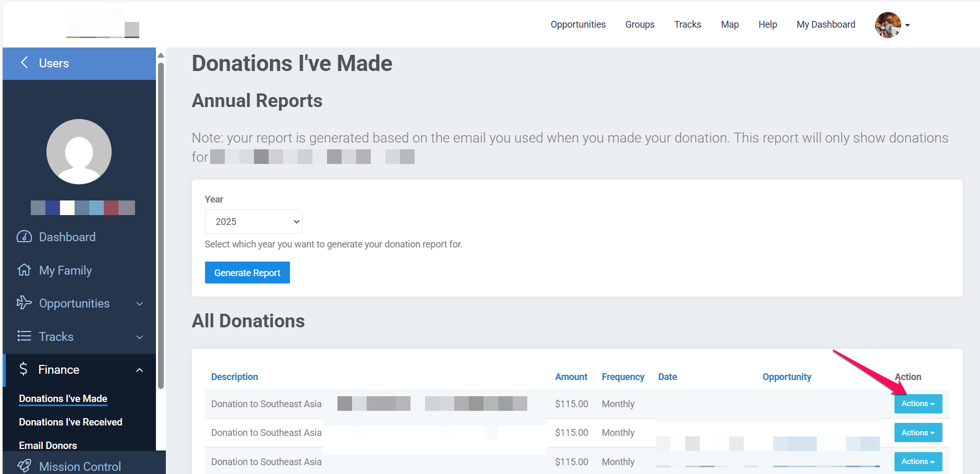The width and height of the screenshot is (980, 474).
Task: Open Email Donors sidebar link
Action: pyautogui.click(x=48, y=445)
